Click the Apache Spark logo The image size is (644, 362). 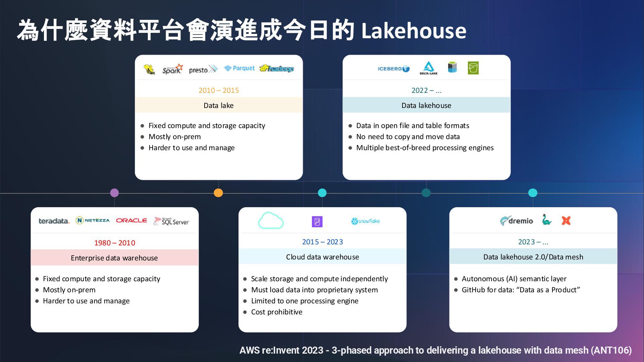(x=172, y=69)
